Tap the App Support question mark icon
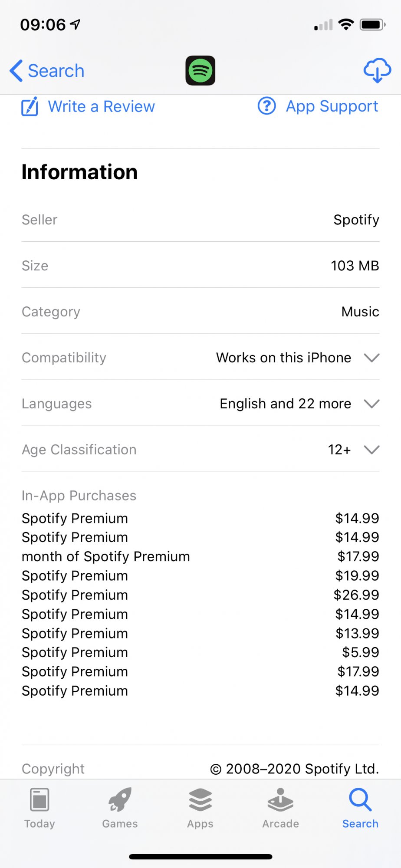This screenshot has height=868, width=401. pos(266,106)
